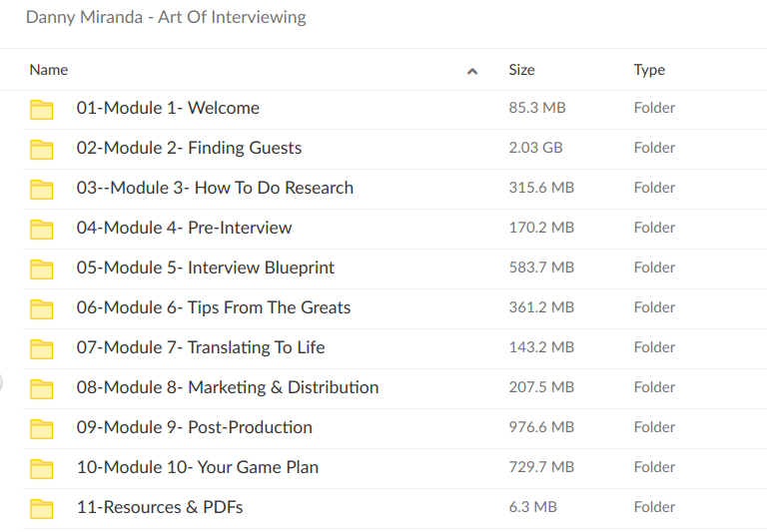The width and height of the screenshot is (767, 532).
Task: Open 08-Module 8- Marketing & Distribution
Action: click(x=228, y=387)
